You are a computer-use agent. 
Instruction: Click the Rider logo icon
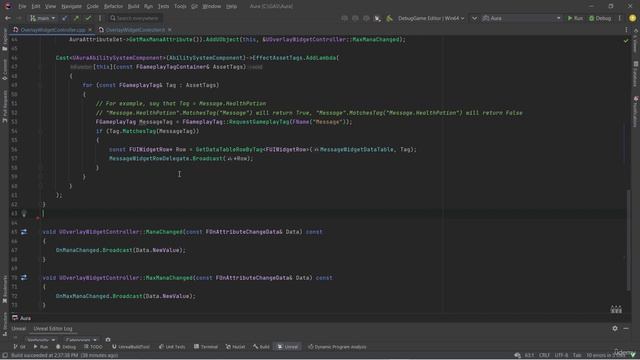coord(7,6)
